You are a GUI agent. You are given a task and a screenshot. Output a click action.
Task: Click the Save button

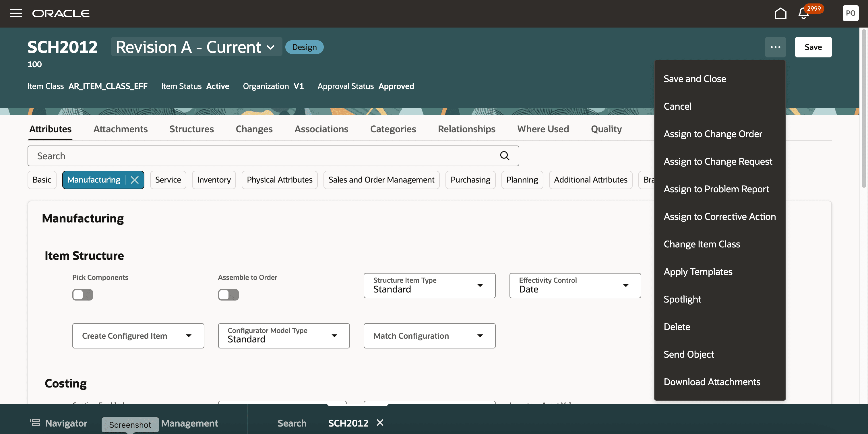813,47
